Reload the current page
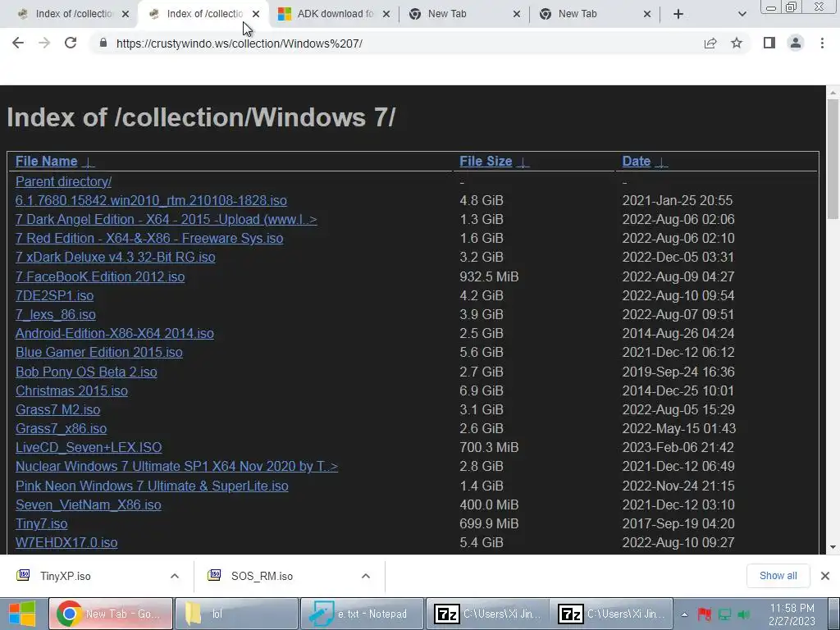The height and width of the screenshot is (630, 840). point(71,43)
